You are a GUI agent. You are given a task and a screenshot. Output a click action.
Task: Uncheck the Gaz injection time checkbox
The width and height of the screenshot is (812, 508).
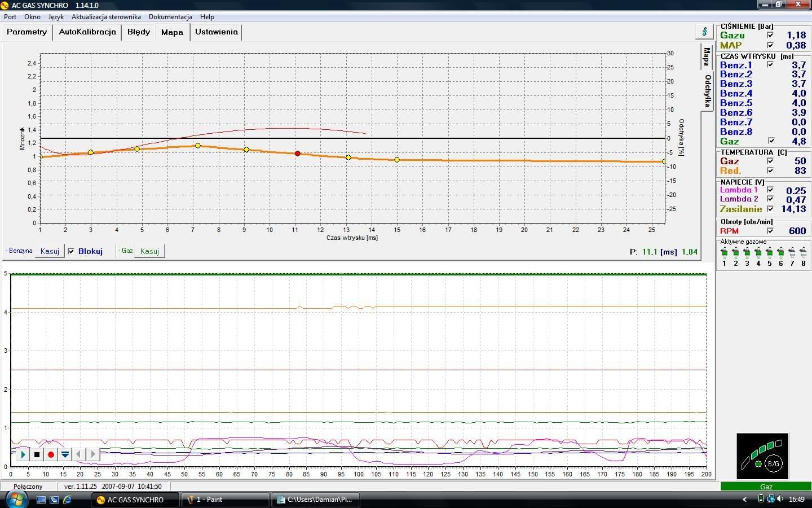click(771, 141)
